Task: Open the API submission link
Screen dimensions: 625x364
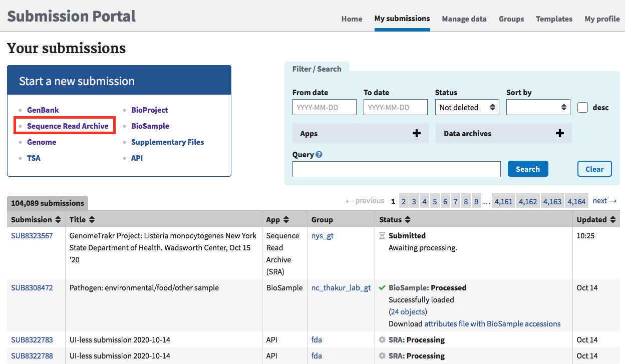Action: coord(137,158)
